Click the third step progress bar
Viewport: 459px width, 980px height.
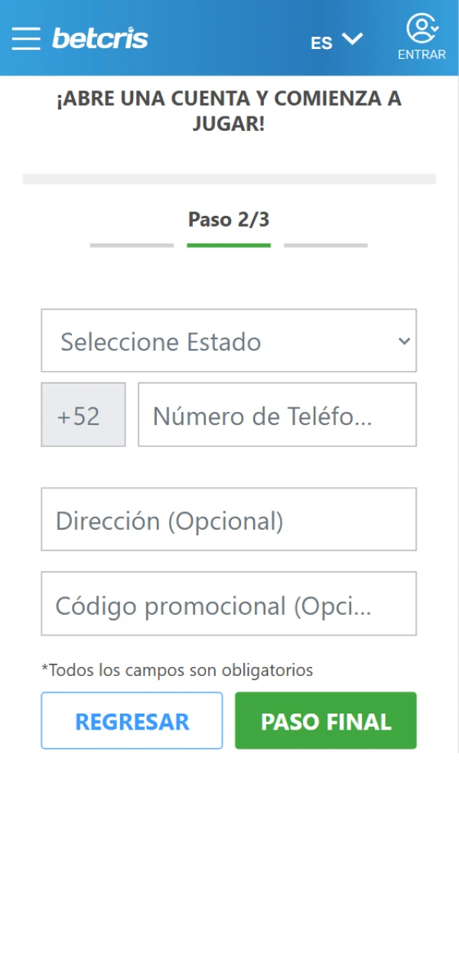point(326,245)
